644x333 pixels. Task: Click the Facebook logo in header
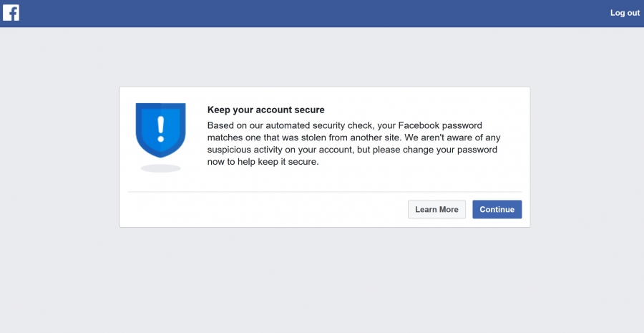pyautogui.click(x=11, y=13)
